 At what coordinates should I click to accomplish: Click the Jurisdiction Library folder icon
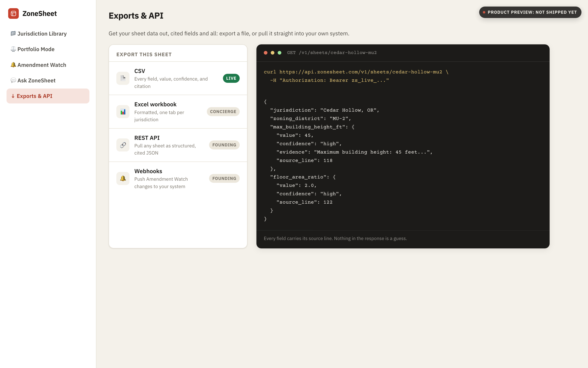pos(13,33)
